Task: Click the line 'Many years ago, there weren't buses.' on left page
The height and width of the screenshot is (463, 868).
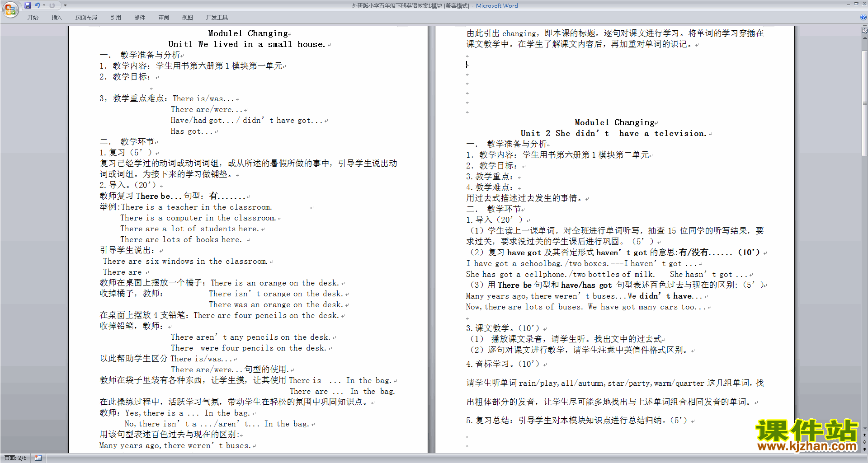Action: (175, 445)
